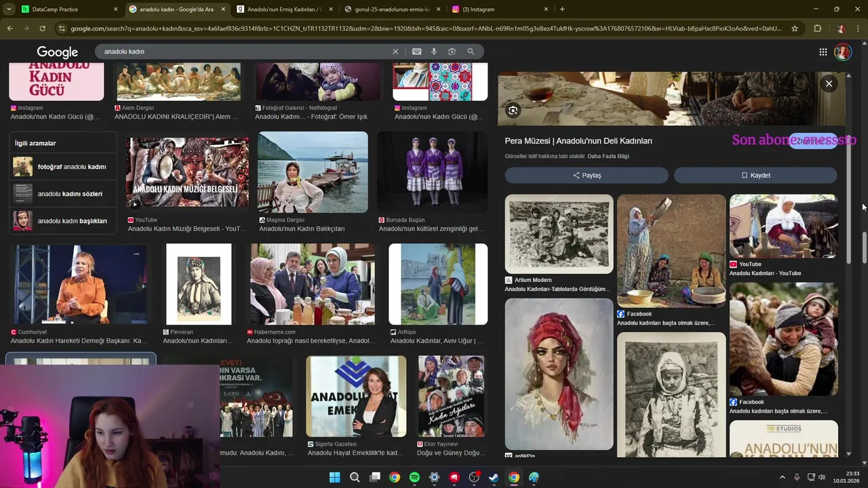
Task: Open 'Pera Müzesi | Anadolu'nun Deli Kadınları' title
Action: point(578,141)
